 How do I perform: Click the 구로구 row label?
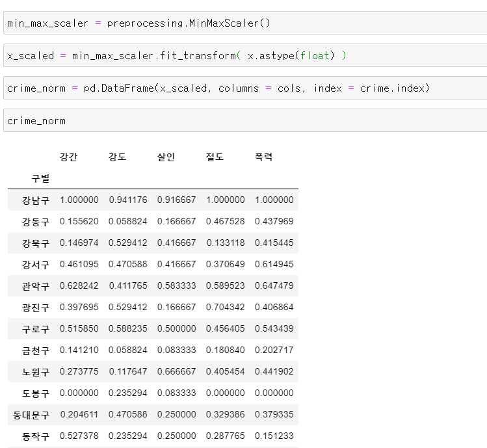click(x=36, y=329)
